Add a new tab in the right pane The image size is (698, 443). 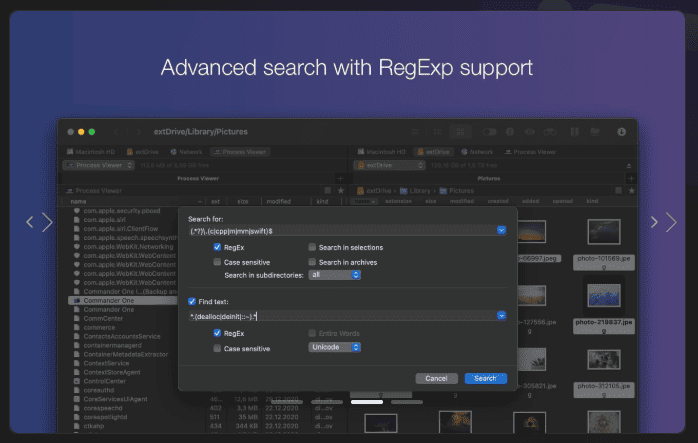pyautogui.click(x=631, y=179)
